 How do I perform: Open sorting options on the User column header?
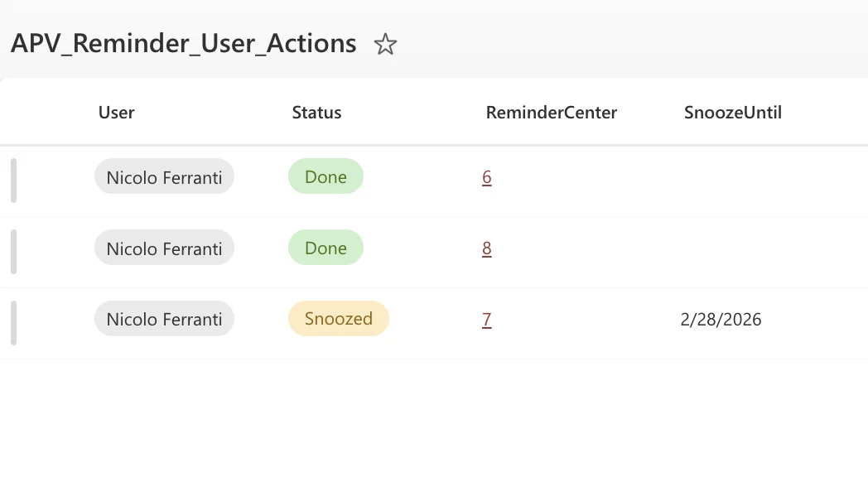(116, 113)
